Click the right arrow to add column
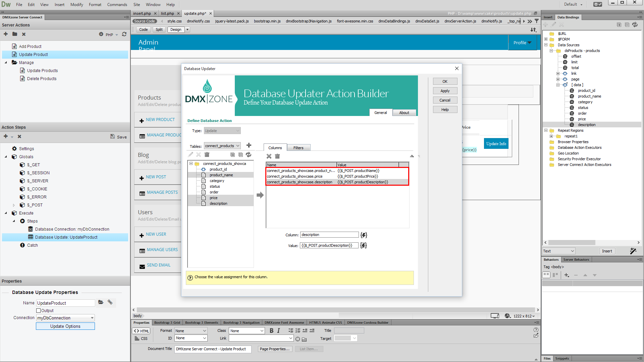This screenshot has height=362, width=644. pyautogui.click(x=260, y=195)
